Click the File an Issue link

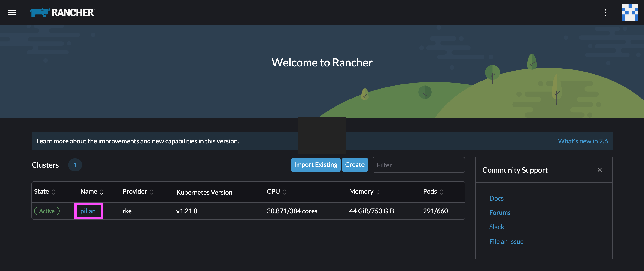(506, 241)
